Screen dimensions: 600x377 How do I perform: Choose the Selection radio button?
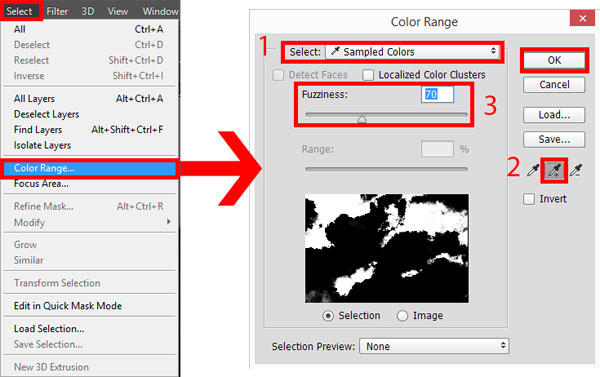pos(328,316)
